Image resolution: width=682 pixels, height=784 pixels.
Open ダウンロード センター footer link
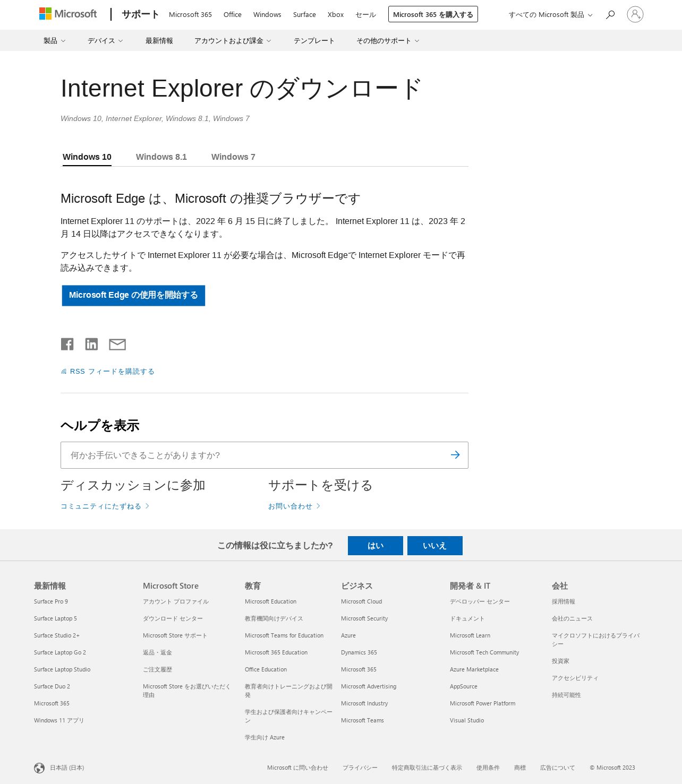173,618
